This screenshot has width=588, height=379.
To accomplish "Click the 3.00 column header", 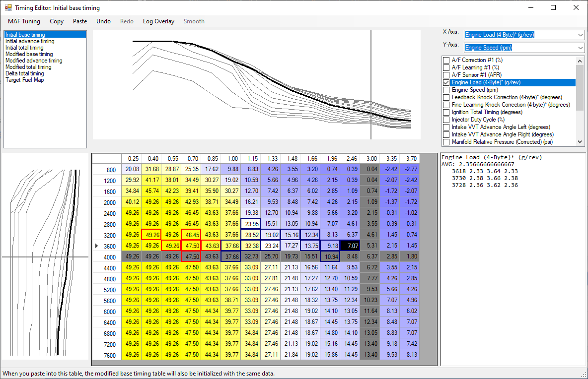I will pyautogui.click(x=370, y=159).
